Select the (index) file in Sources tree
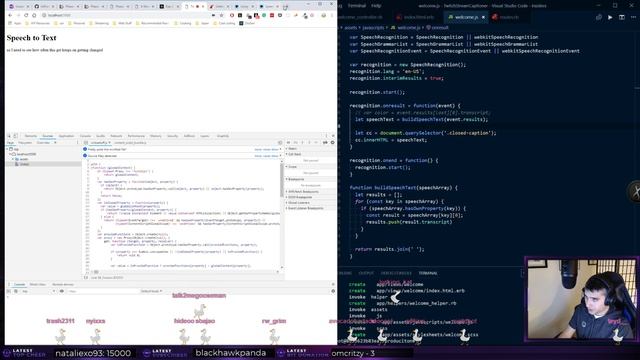 point(24,164)
